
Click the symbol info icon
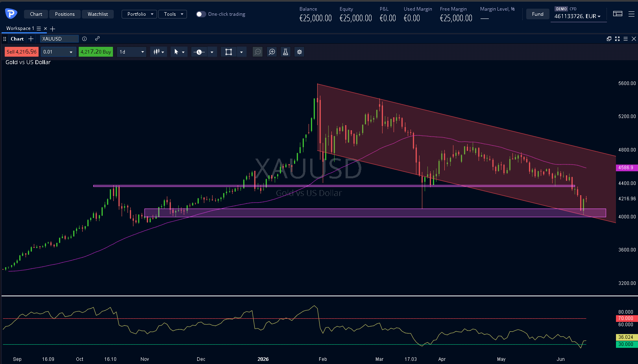click(84, 39)
